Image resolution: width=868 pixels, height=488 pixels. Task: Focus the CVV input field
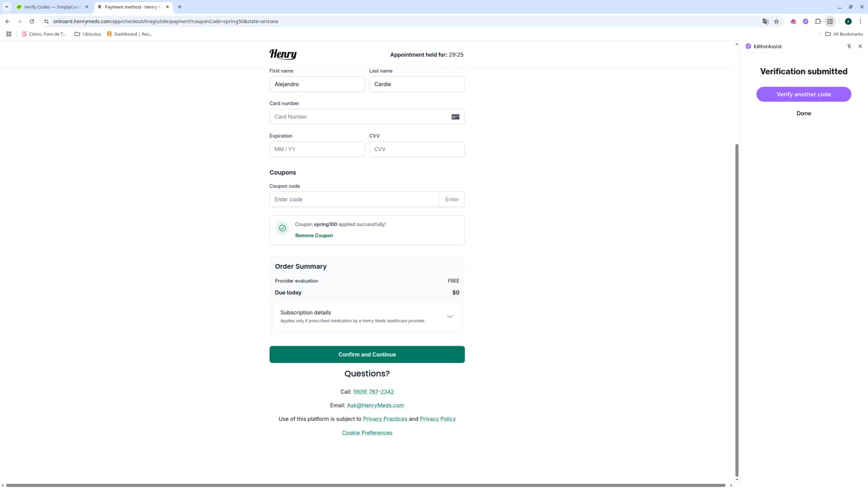click(417, 149)
